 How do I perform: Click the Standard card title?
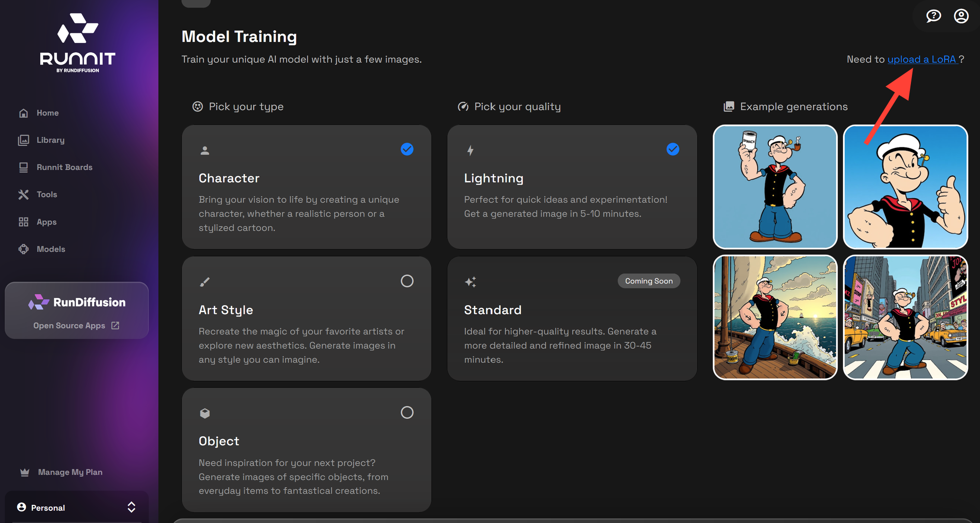point(492,310)
